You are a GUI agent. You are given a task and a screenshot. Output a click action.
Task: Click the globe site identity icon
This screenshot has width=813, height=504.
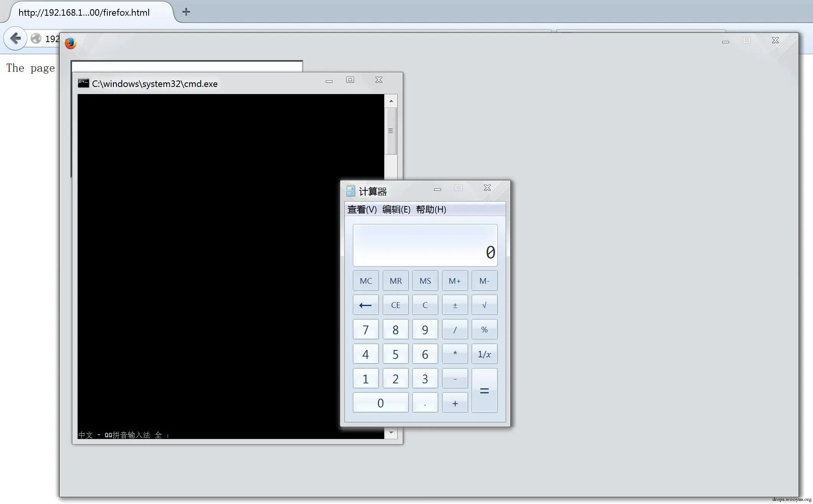point(36,39)
